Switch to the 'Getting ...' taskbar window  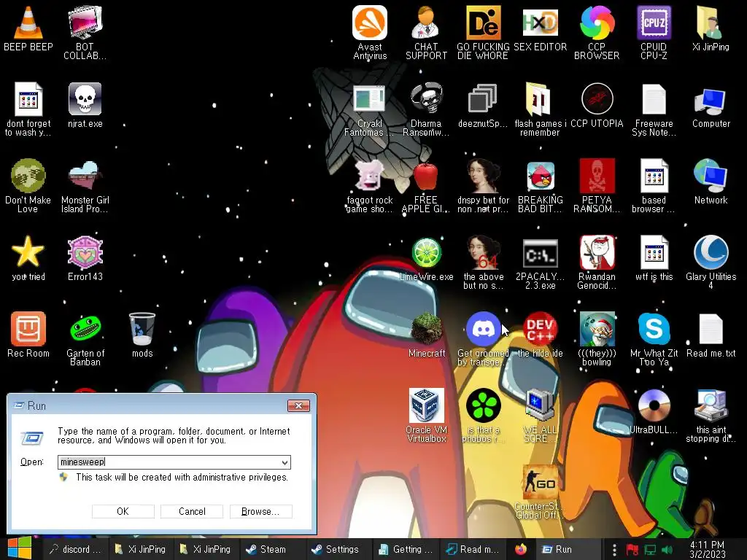click(x=405, y=550)
